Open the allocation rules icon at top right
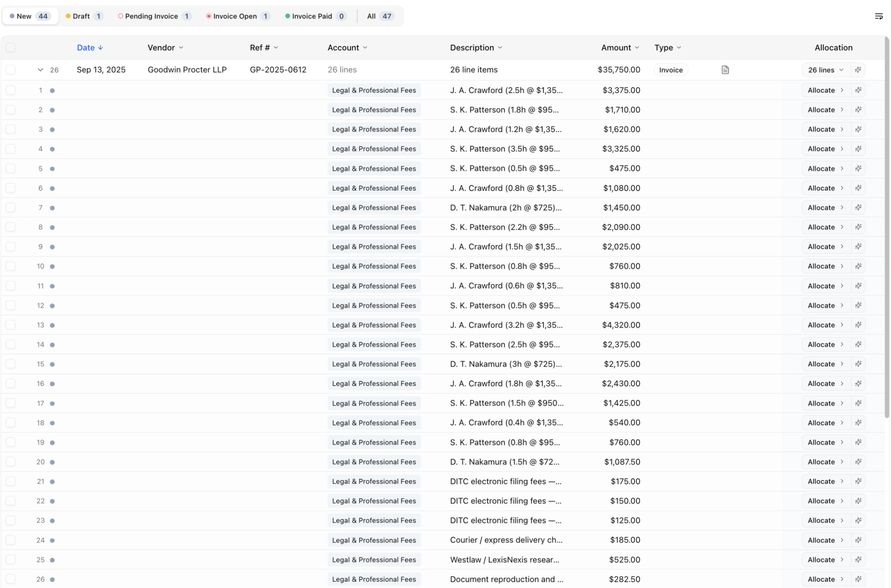 click(x=879, y=16)
